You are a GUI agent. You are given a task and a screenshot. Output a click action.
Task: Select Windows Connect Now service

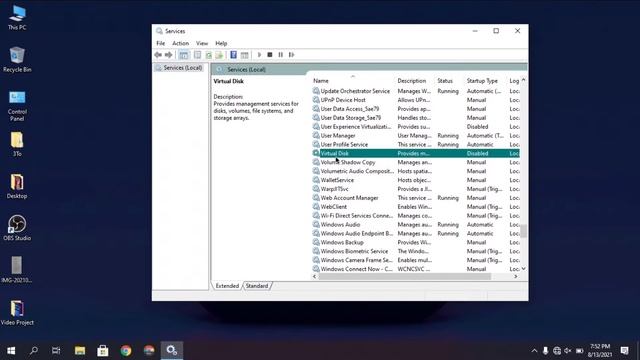[x=416, y=269]
